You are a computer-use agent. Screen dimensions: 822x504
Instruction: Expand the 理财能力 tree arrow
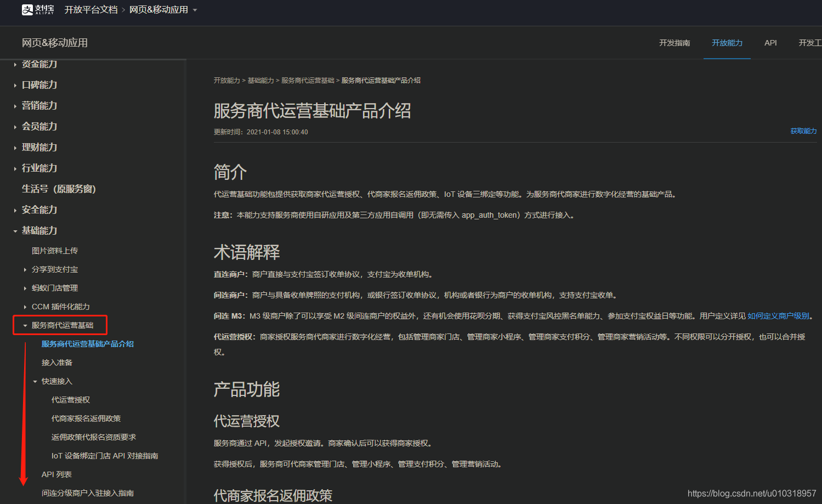click(x=15, y=148)
